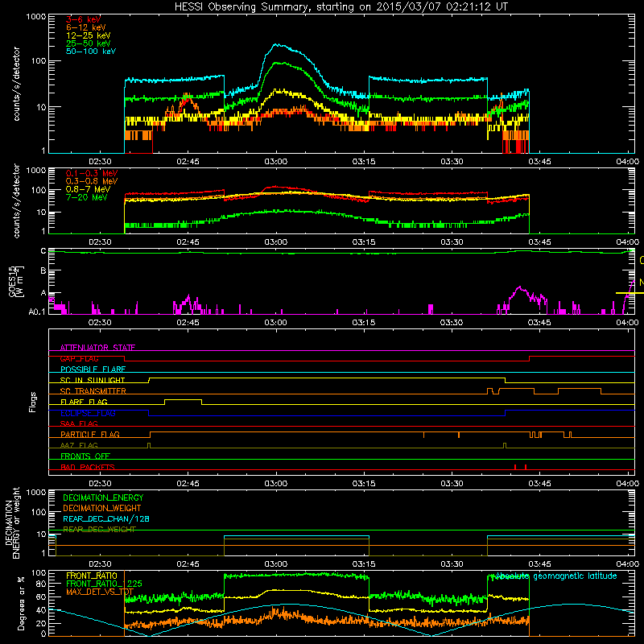
Task: Click the REAR_DEC_WEIGHT legend label
Action: pos(99,530)
